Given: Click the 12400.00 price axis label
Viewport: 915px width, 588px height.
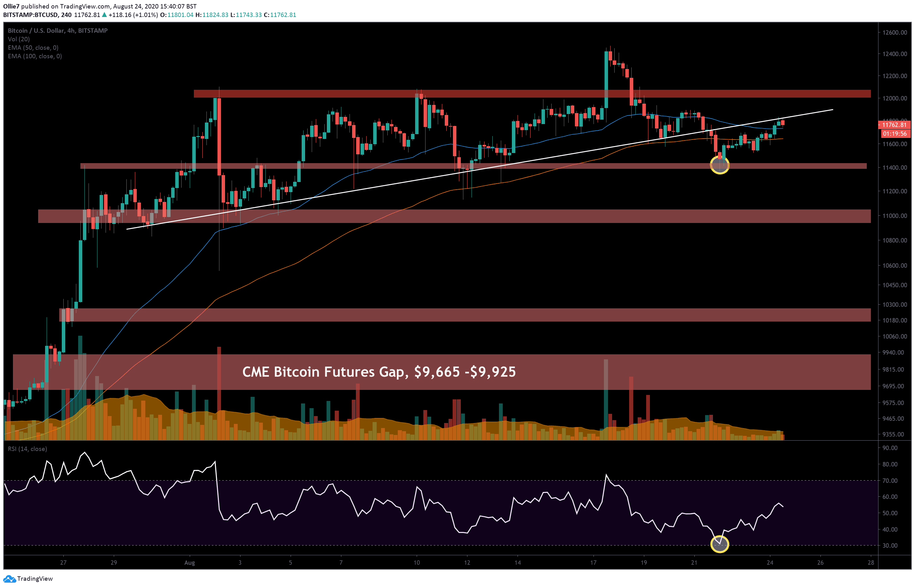Looking at the screenshot, I should pos(895,54).
